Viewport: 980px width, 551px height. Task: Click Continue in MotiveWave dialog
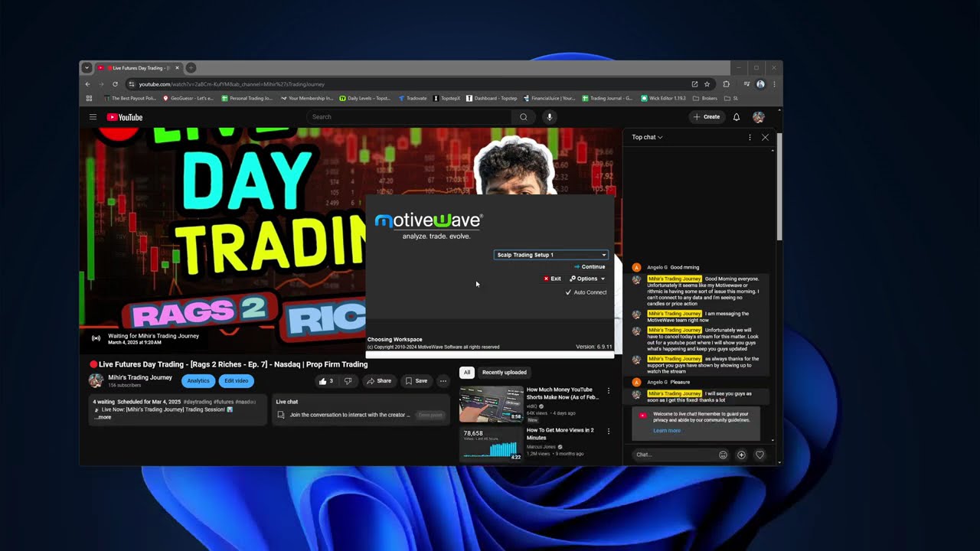tap(590, 266)
